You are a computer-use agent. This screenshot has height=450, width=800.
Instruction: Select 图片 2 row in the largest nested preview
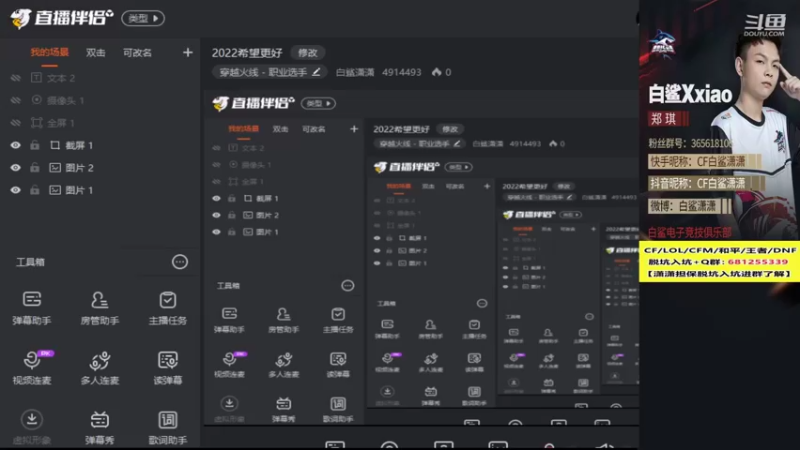click(x=283, y=215)
